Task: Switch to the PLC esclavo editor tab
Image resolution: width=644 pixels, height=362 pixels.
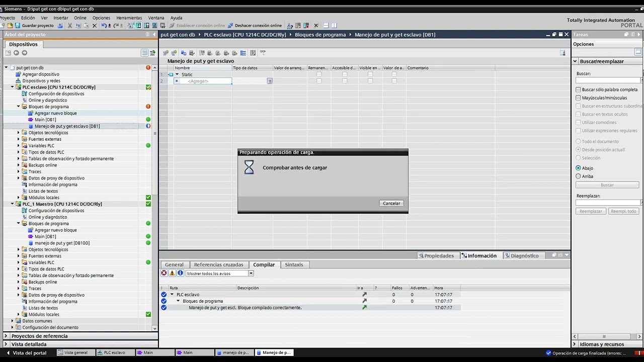Action: click(115, 352)
